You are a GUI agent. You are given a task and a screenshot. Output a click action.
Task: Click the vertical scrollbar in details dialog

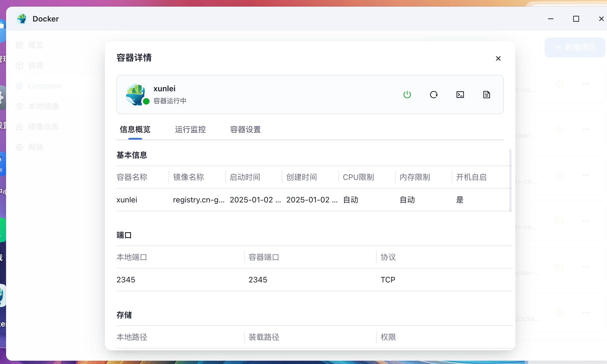pos(510,180)
